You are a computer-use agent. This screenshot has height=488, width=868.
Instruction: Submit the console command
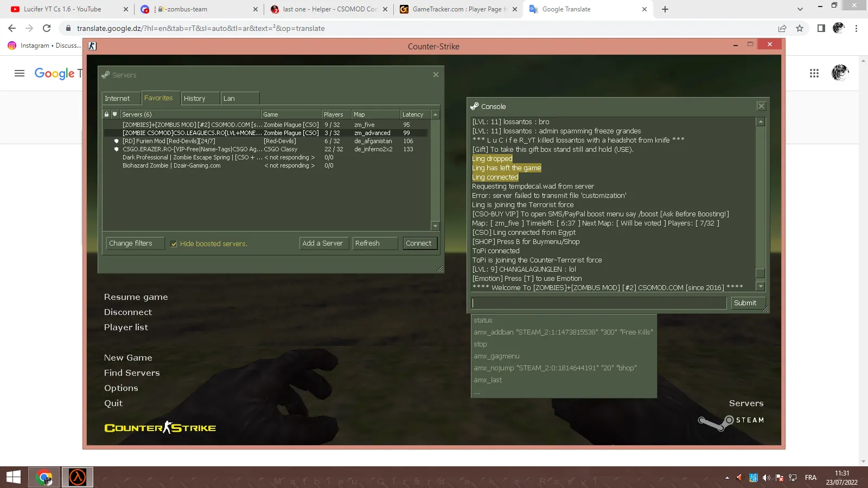(748, 303)
